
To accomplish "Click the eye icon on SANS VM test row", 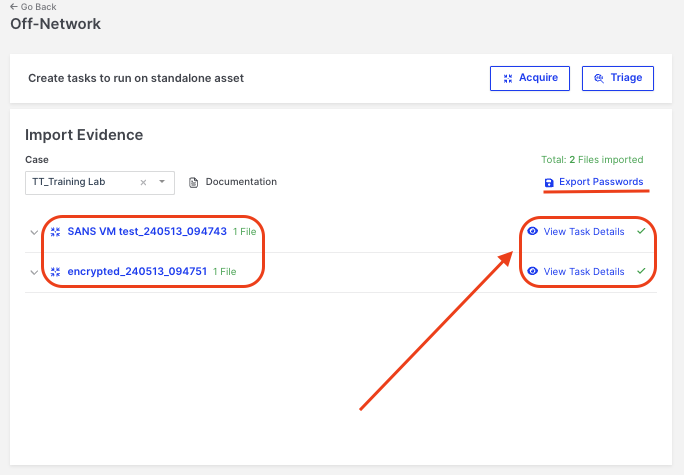I will (532, 232).
